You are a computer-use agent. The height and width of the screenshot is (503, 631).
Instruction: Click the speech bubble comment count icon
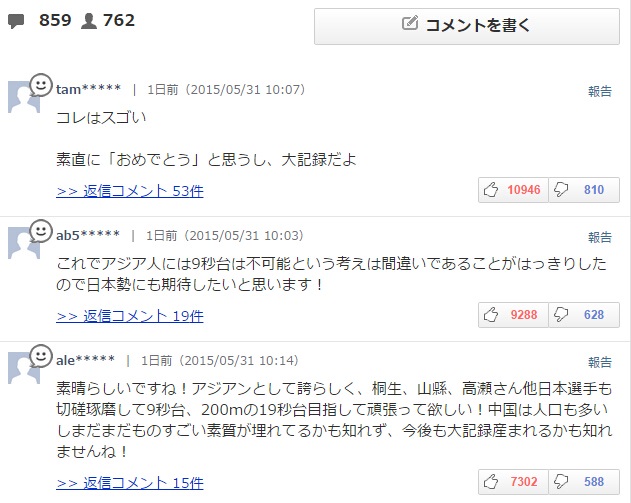click(16, 21)
